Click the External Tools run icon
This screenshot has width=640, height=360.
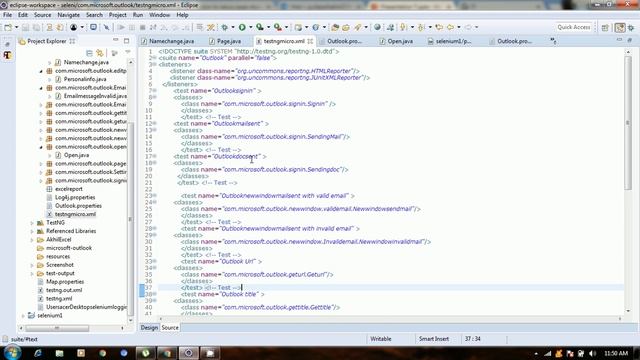278,27
